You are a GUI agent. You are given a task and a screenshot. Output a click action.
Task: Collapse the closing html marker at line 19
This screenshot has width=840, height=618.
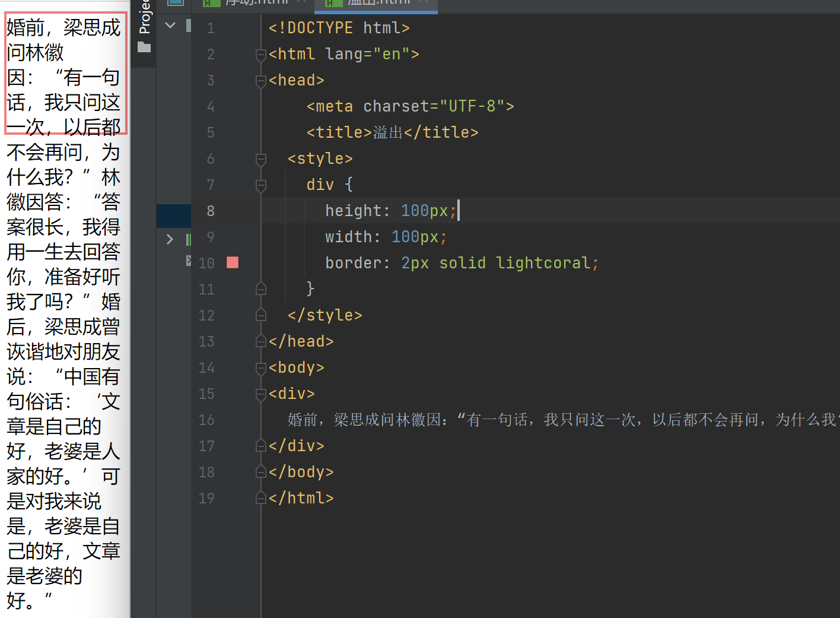260,498
